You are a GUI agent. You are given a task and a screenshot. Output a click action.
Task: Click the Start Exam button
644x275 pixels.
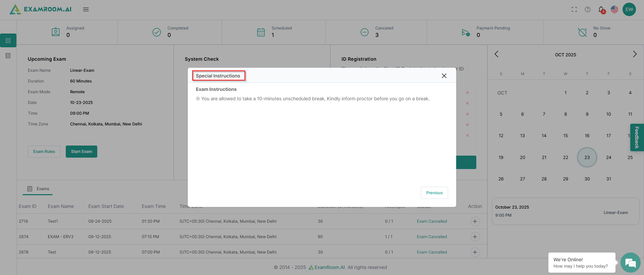pos(82,152)
